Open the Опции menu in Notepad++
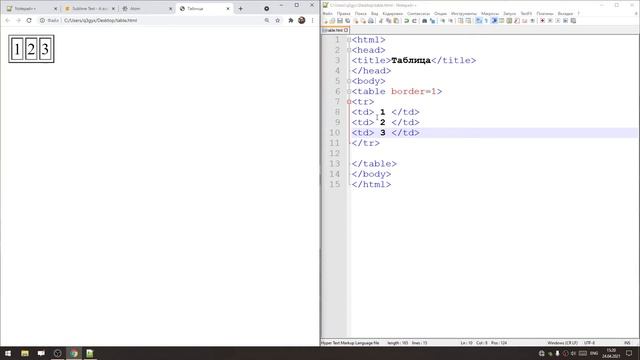Screen dimensions: 640x360 440,13
